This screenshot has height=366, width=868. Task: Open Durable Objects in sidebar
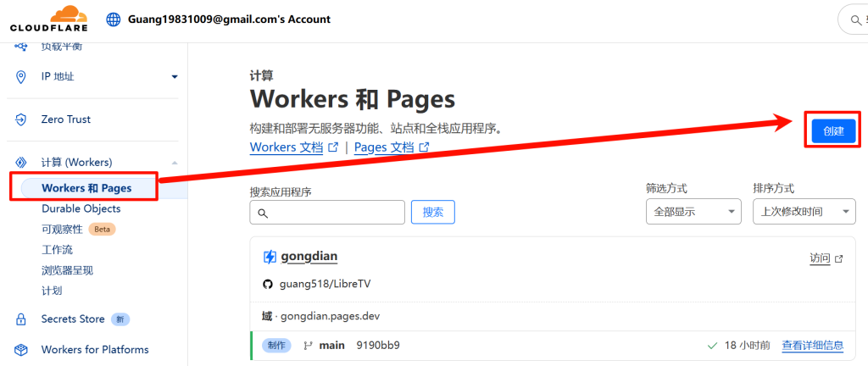pyautogui.click(x=81, y=208)
